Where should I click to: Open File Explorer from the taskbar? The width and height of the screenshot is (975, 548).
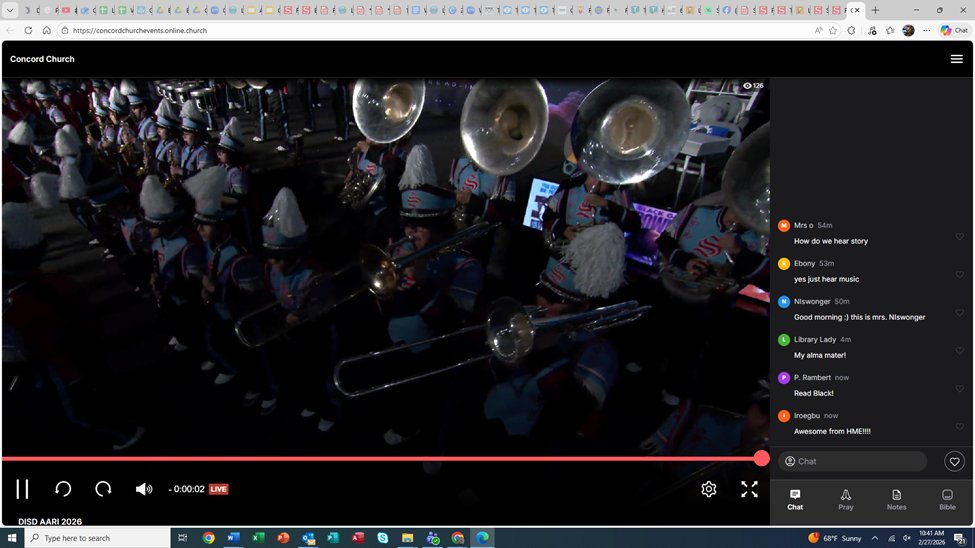[x=407, y=537]
